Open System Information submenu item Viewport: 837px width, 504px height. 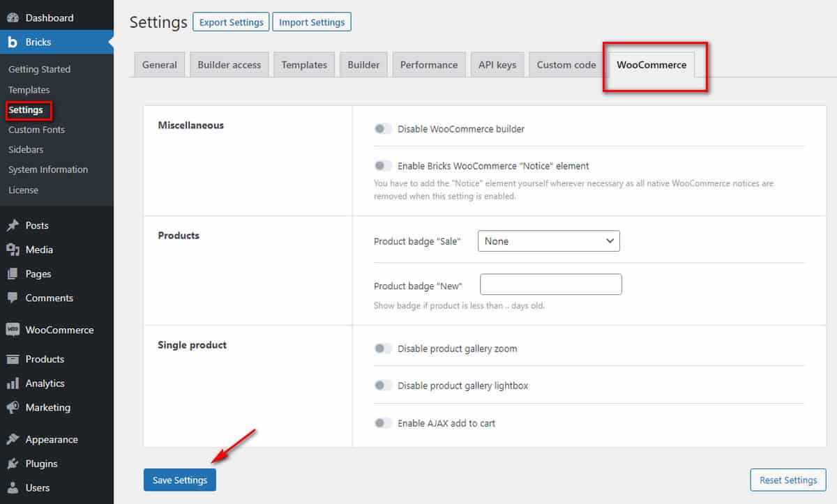48,169
